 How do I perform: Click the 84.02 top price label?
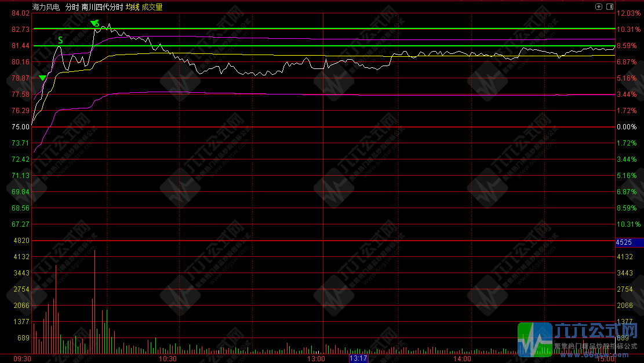point(20,13)
